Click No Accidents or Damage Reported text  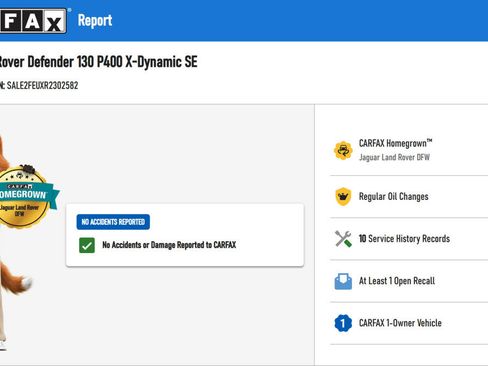pyautogui.click(x=169, y=245)
